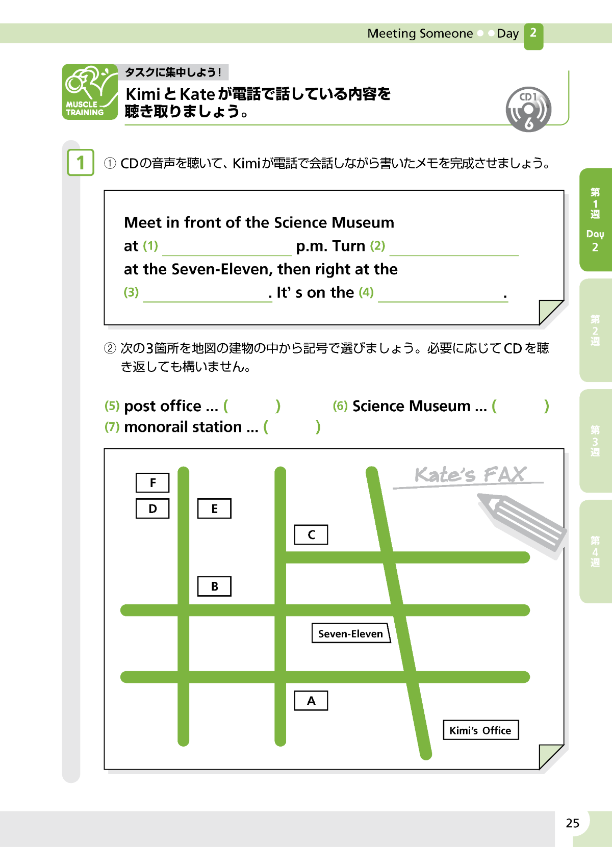
Task: Select building C on the map
Action: coord(311,534)
